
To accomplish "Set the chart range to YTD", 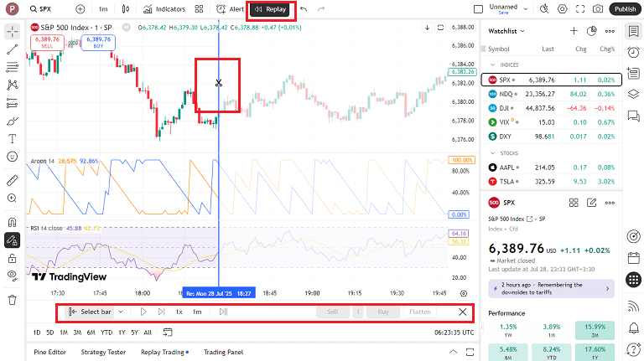I will click(106, 333).
